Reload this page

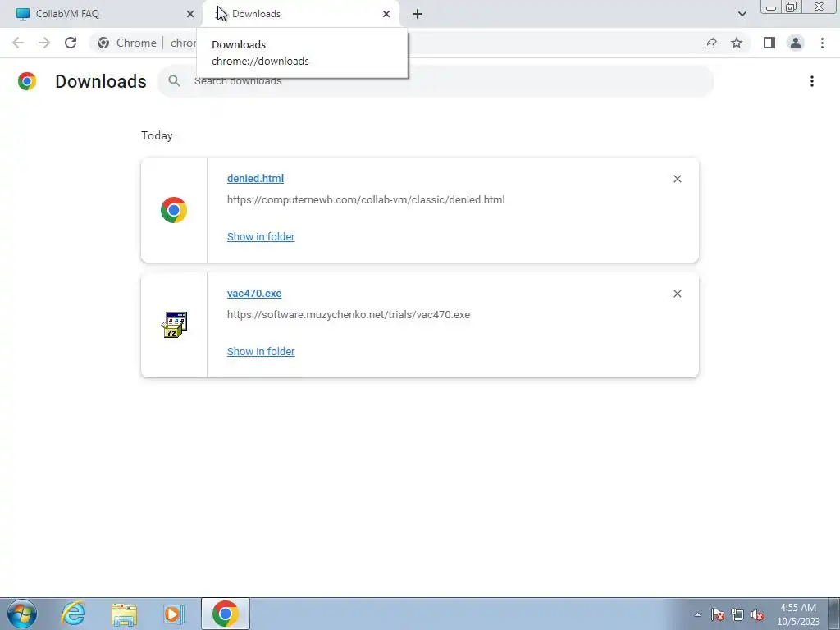point(71,43)
